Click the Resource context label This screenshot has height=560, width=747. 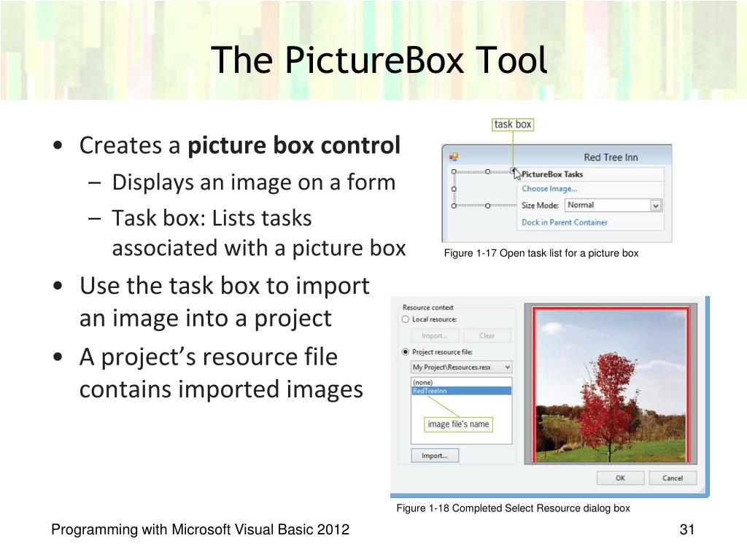(x=427, y=308)
